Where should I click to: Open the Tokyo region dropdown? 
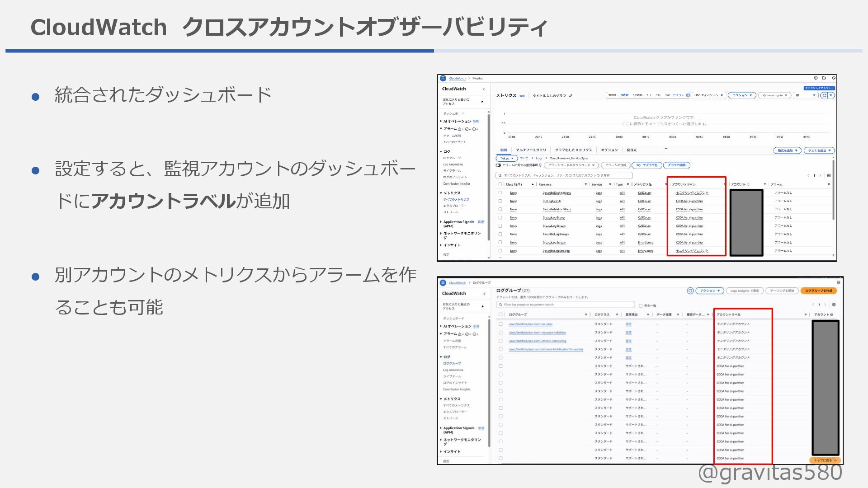pyautogui.click(x=506, y=159)
